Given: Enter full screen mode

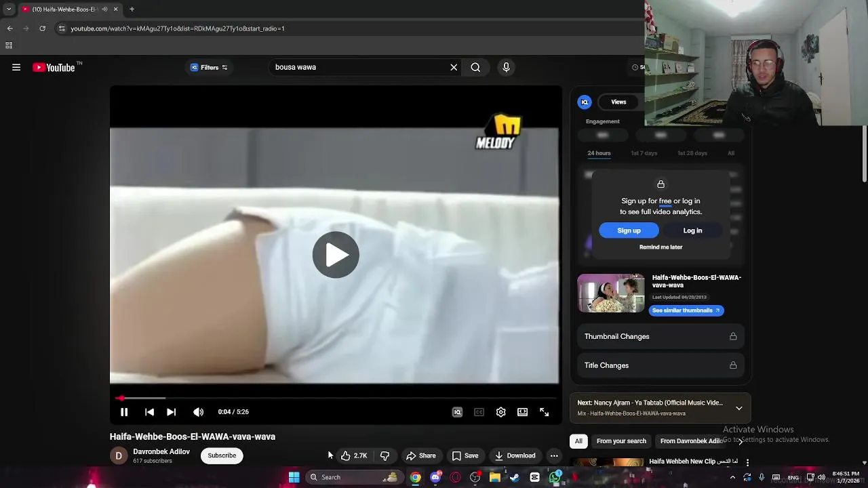Looking at the screenshot, I should click(544, 412).
